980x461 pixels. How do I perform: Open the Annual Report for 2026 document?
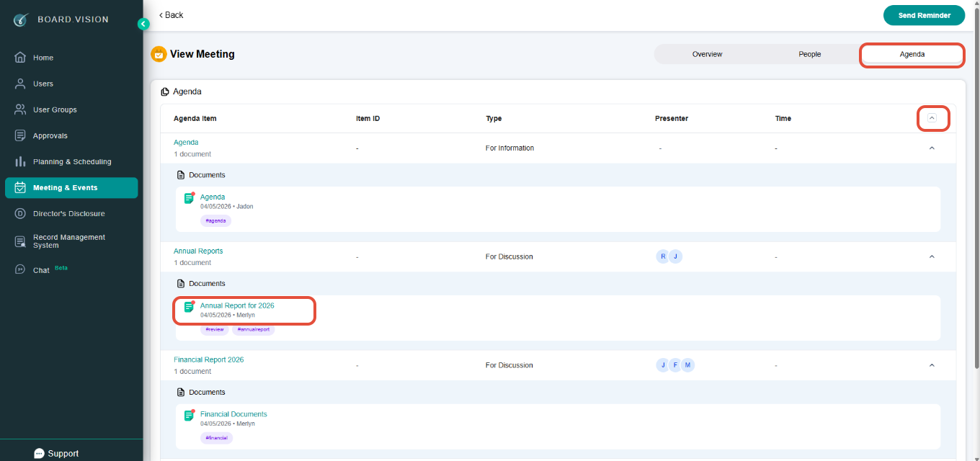pos(237,306)
